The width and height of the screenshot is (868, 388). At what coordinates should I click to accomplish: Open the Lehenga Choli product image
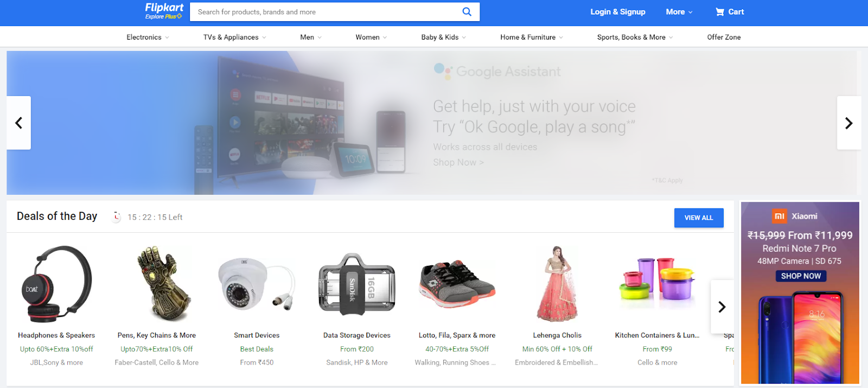tap(557, 284)
